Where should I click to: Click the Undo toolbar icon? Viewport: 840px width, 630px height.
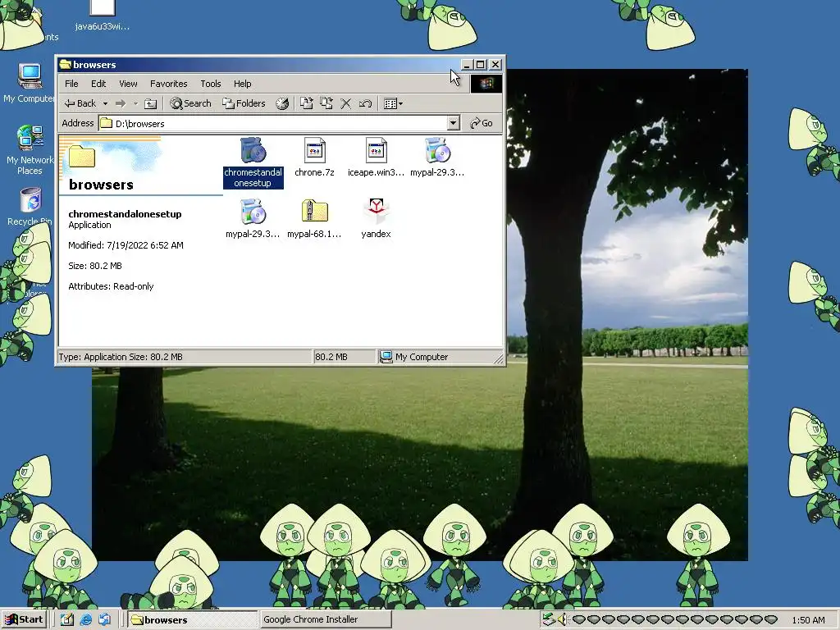click(x=365, y=103)
